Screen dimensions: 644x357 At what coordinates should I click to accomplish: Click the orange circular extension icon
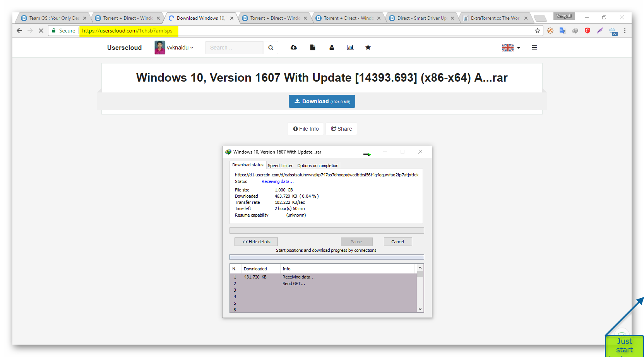point(550,31)
